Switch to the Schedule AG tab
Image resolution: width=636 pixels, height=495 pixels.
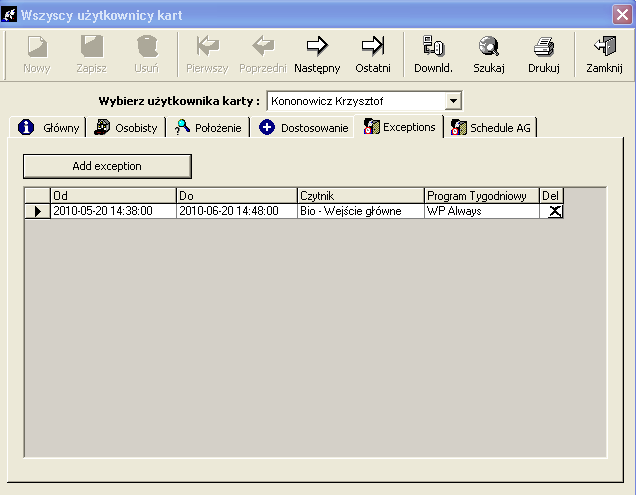point(490,128)
